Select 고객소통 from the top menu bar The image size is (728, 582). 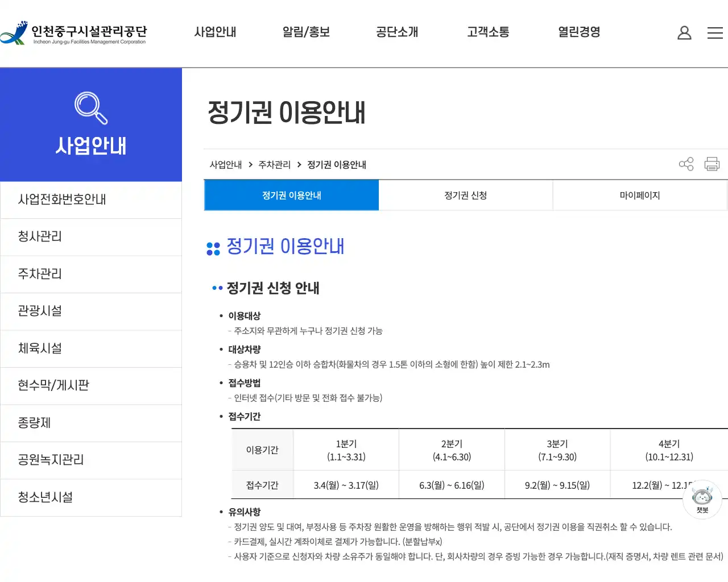487,32
